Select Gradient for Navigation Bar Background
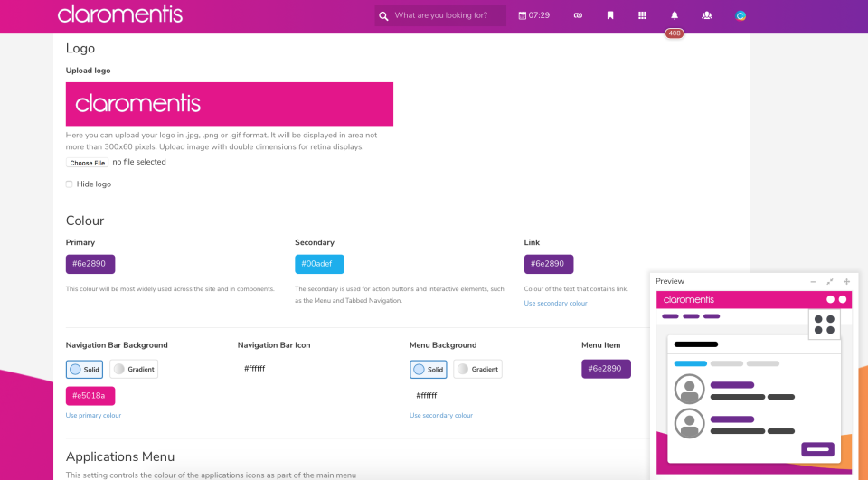The height and width of the screenshot is (480, 868). point(134,370)
